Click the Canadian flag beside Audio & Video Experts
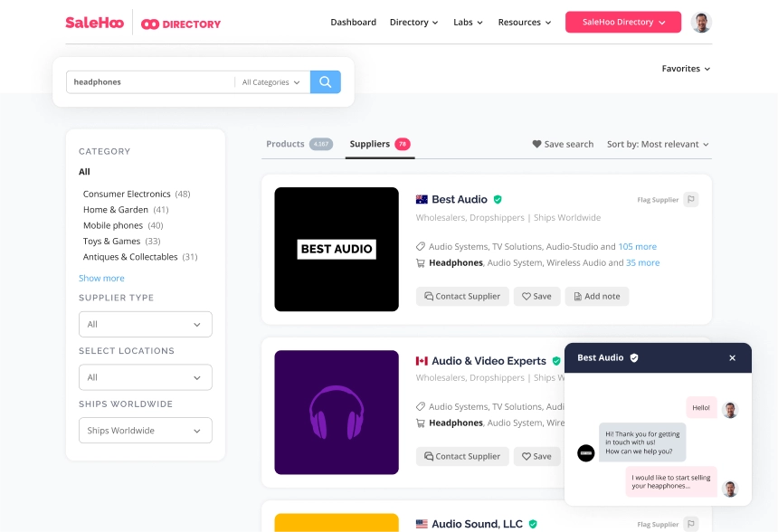The image size is (778, 532). coord(422,361)
